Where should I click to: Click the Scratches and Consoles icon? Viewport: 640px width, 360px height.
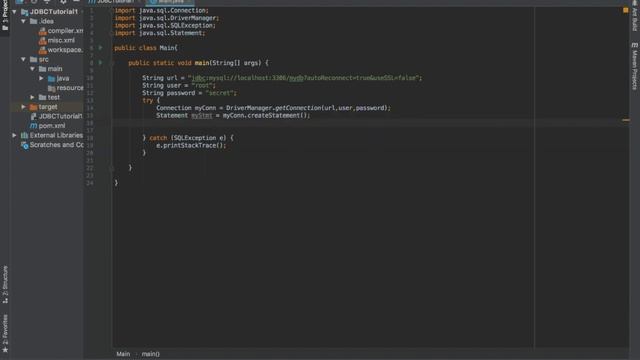24,145
